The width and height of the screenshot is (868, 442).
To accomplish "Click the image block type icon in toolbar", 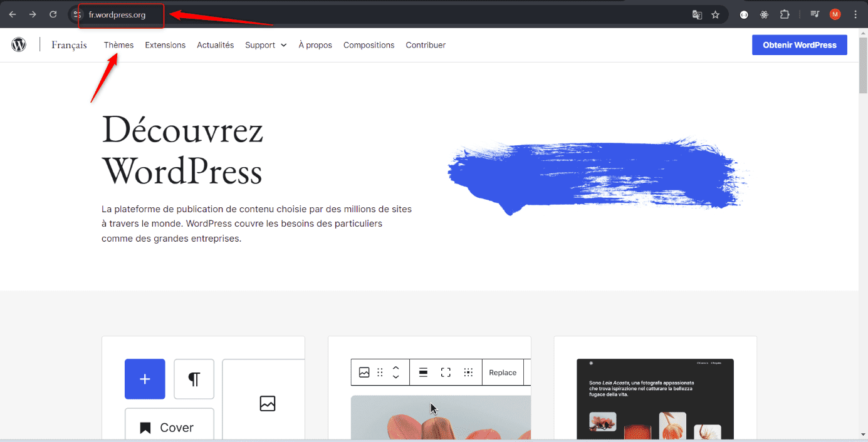I will 364,373.
